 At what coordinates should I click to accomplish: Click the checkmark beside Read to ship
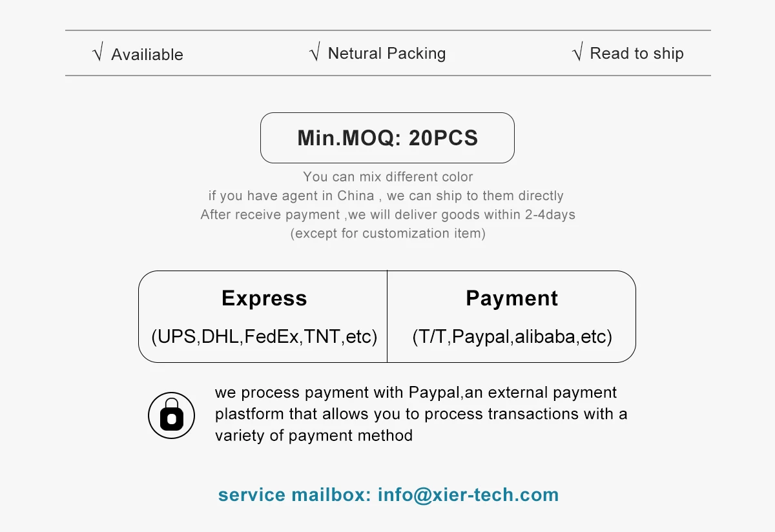(577, 52)
